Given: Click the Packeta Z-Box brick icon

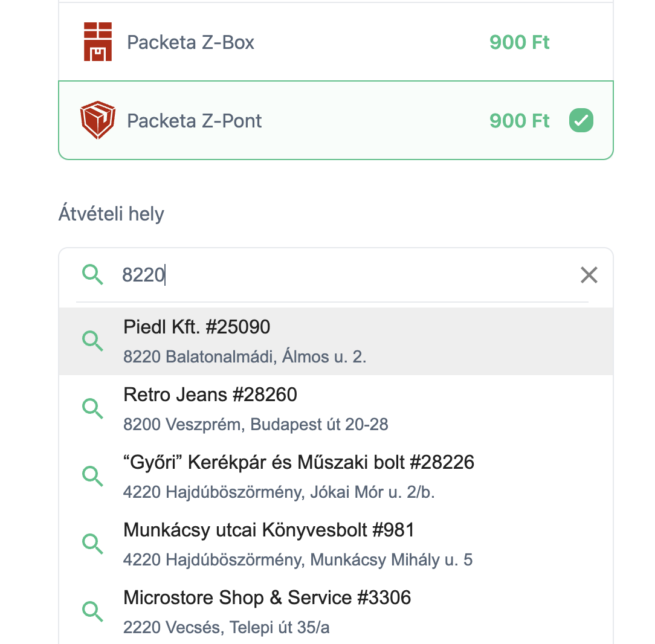Looking at the screenshot, I should point(98,42).
